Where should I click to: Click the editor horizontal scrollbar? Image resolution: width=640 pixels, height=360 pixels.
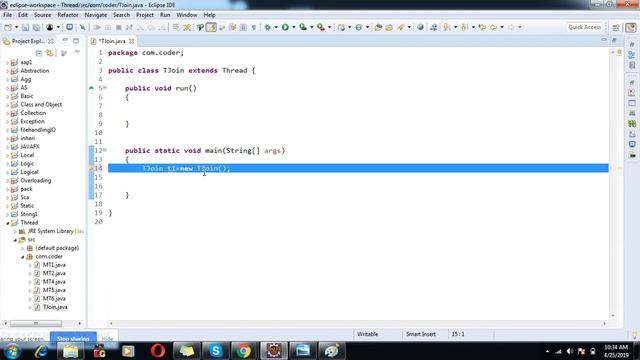pyautogui.click(x=357, y=324)
